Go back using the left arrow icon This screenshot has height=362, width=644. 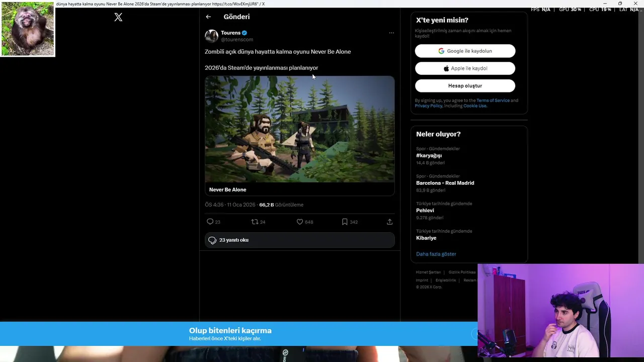[208, 17]
